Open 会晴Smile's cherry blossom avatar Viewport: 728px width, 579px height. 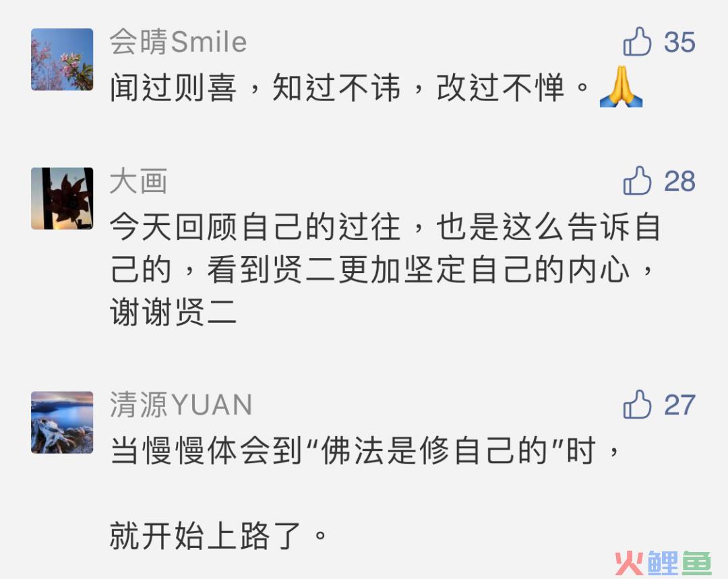pos(62,59)
